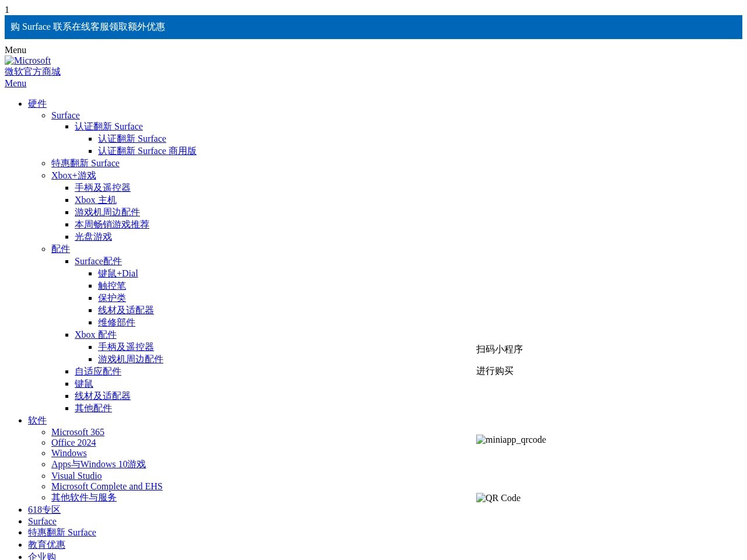Open the 软件 top-level menu item
The height and width of the screenshot is (560, 747).
tap(37, 421)
